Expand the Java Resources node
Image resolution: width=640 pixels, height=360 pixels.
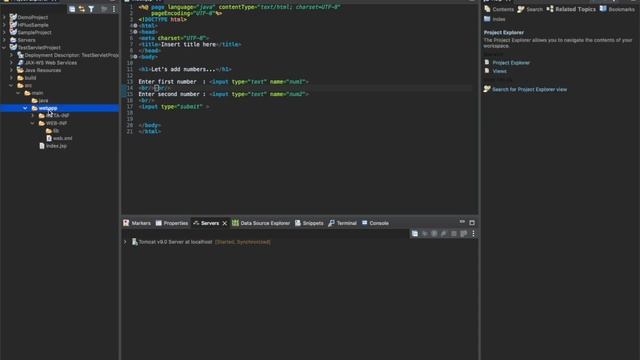(x=11, y=70)
